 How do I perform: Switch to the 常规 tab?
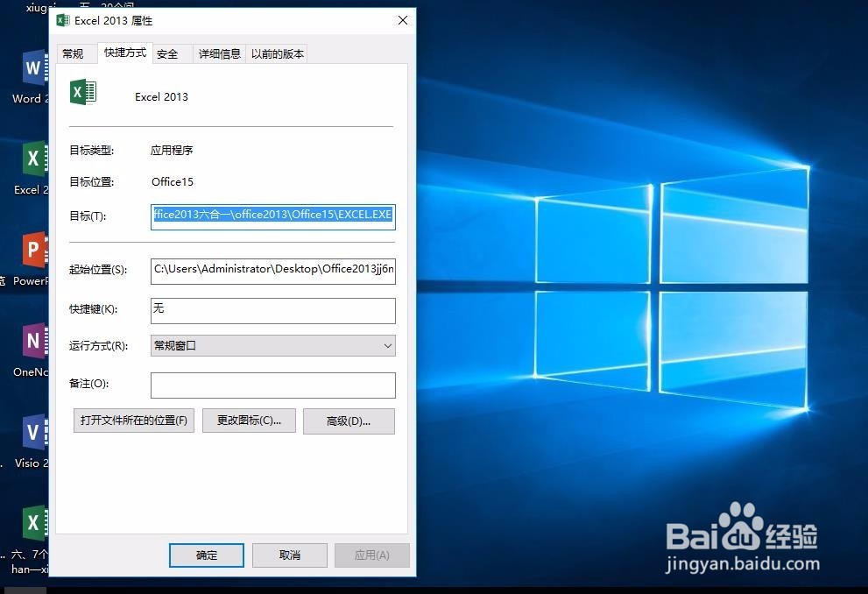click(x=73, y=53)
